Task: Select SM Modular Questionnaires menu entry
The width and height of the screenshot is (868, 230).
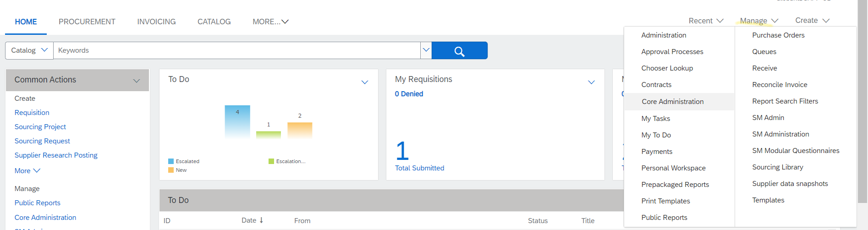Action: (x=796, y=151)
